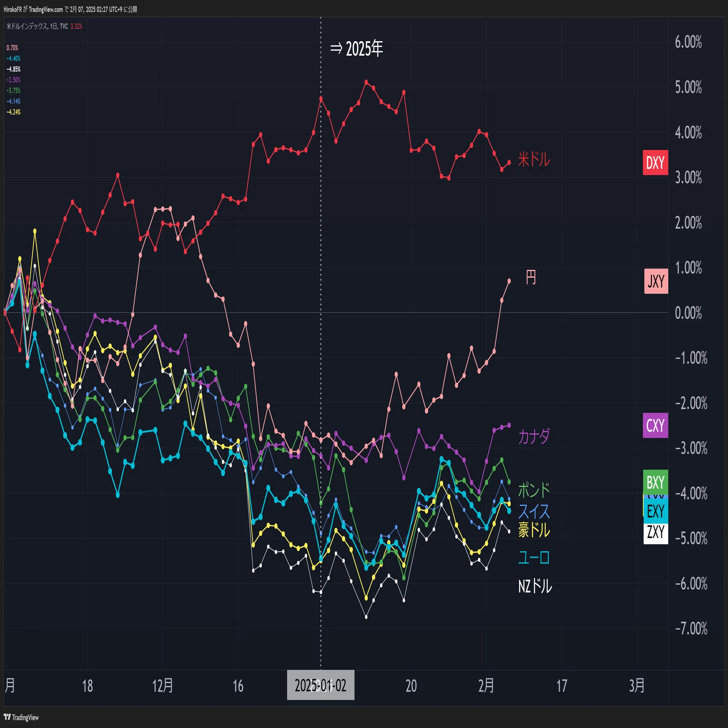
Task: Click the -7.00% label on the price axis
Action: 691,629
